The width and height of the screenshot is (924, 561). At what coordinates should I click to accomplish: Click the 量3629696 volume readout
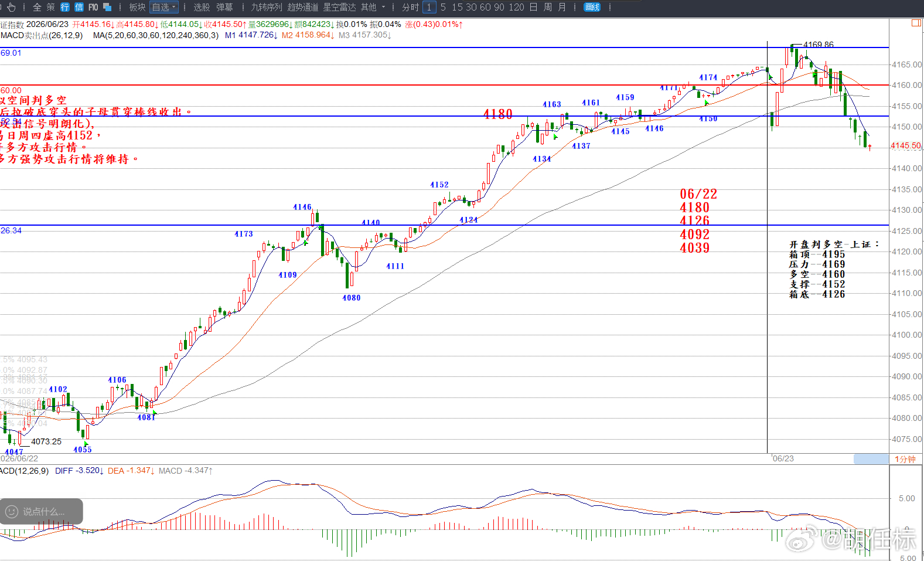(270, 24)
